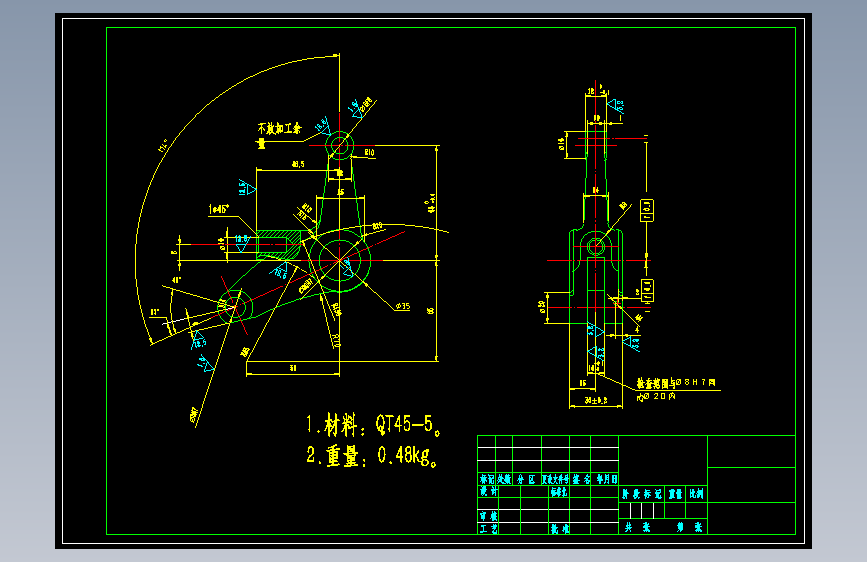This screenshot has height=562, width=867.
Task: Click the "标记" title block cell
Action: click(487, 480)
